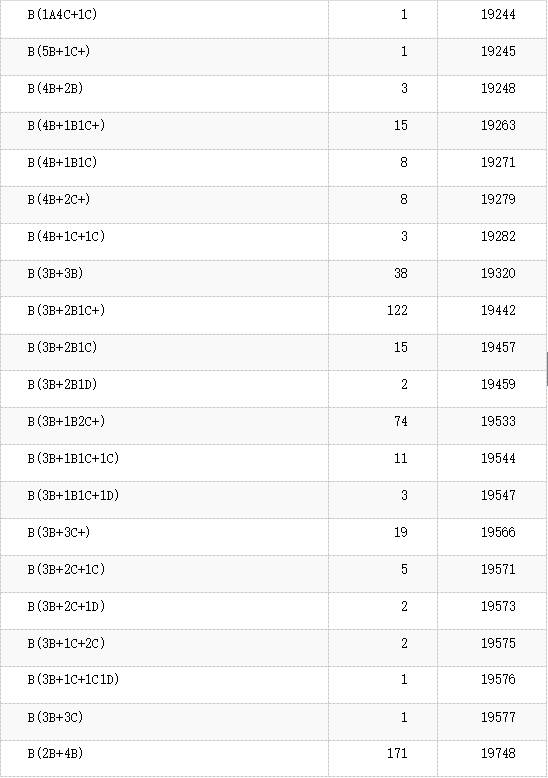The width and height of the screenshot is (548, 778).
Task: Click the count 171 cell
Action: [397, 753]
